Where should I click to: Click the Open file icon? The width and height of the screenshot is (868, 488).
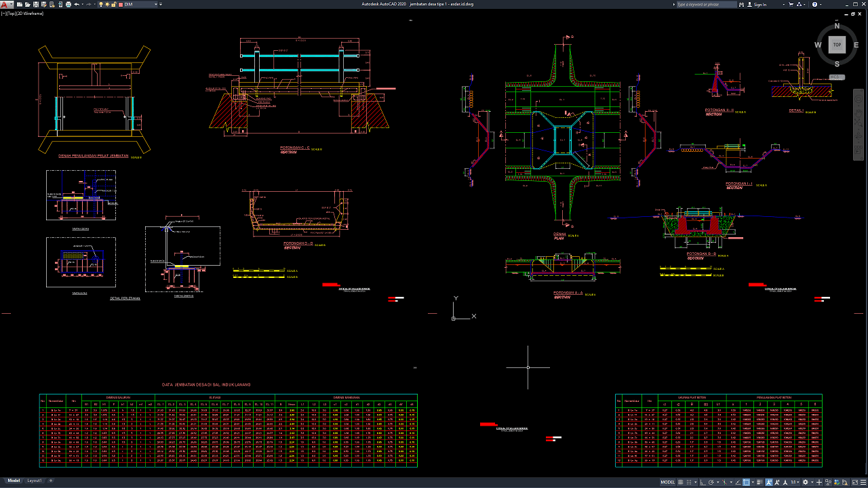28,4
